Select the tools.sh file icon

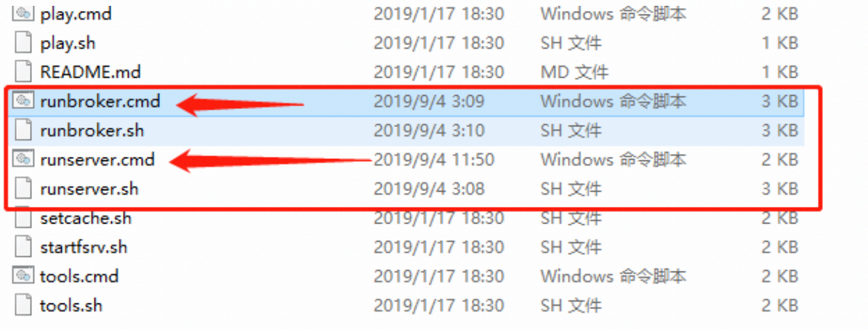click(x=23, y=305)
